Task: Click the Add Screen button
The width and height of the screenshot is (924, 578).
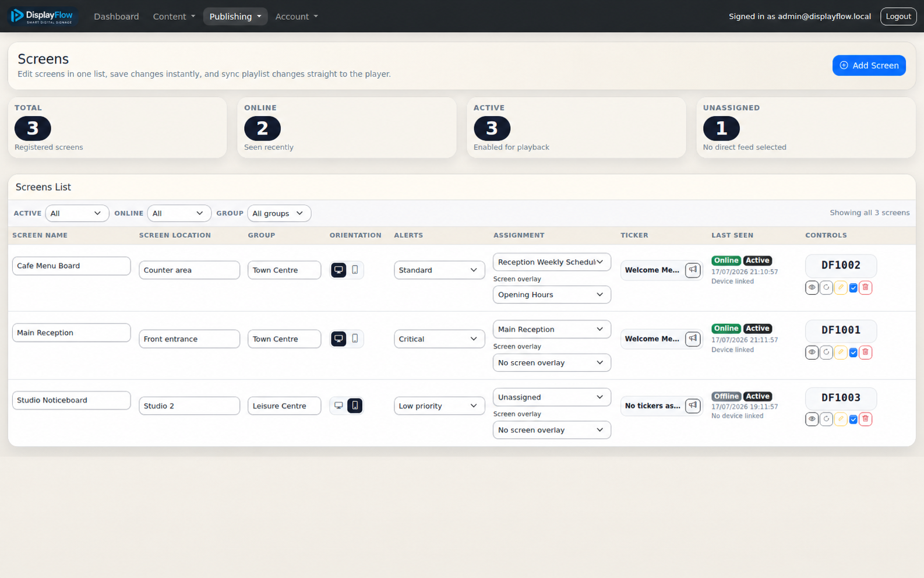Action: point(869,65)
